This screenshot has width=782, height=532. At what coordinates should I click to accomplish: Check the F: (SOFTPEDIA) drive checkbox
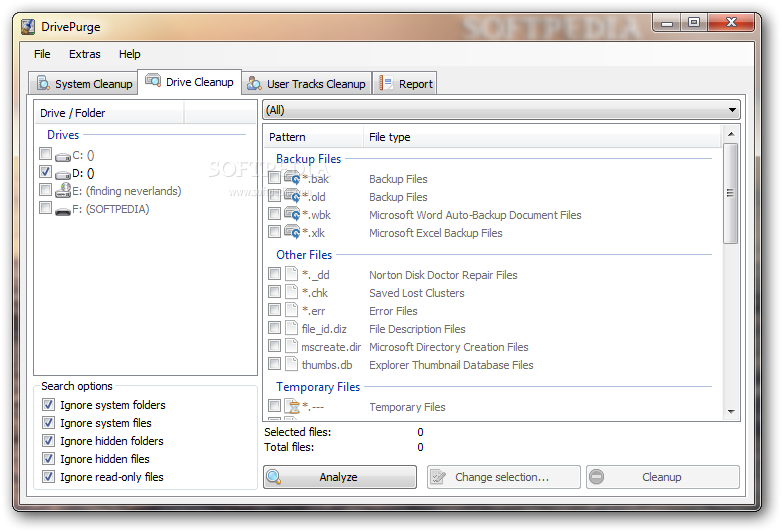(x=45, y=207)
